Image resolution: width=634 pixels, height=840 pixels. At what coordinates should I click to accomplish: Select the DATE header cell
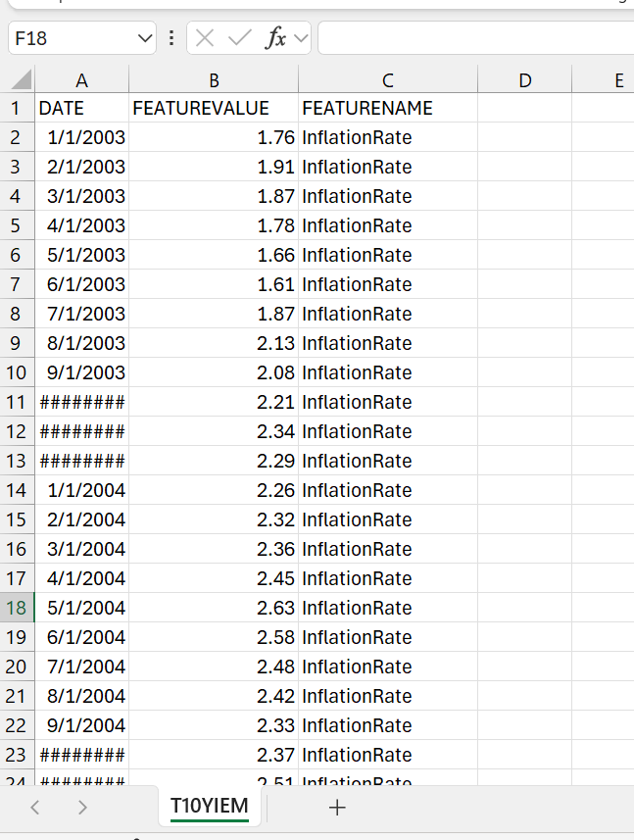(82, 108)
